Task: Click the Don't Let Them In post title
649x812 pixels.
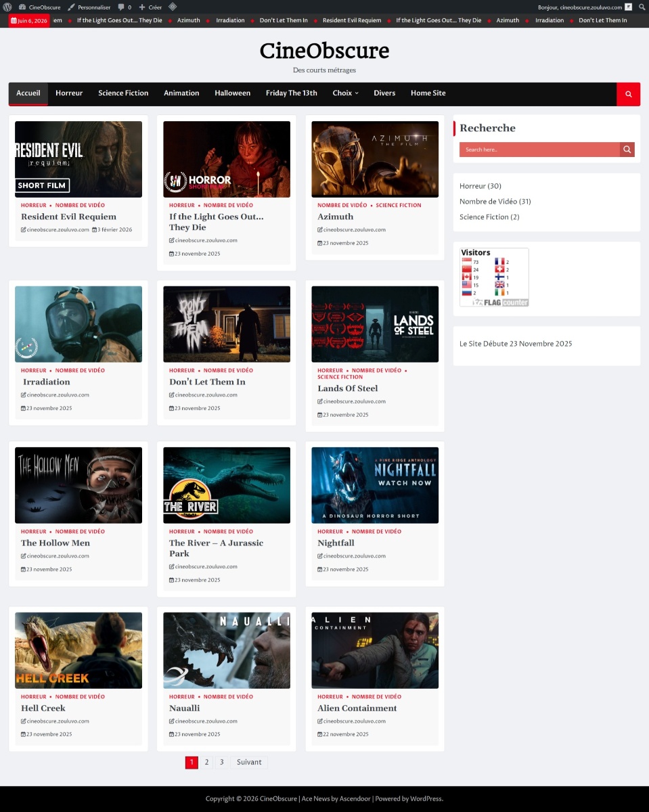Action: (207, 382)
